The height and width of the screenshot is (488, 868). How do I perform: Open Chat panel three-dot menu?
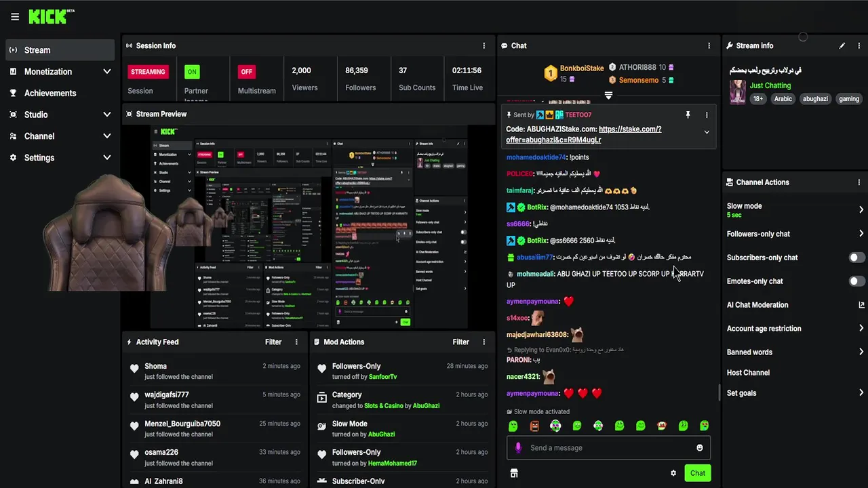point(709,45)
